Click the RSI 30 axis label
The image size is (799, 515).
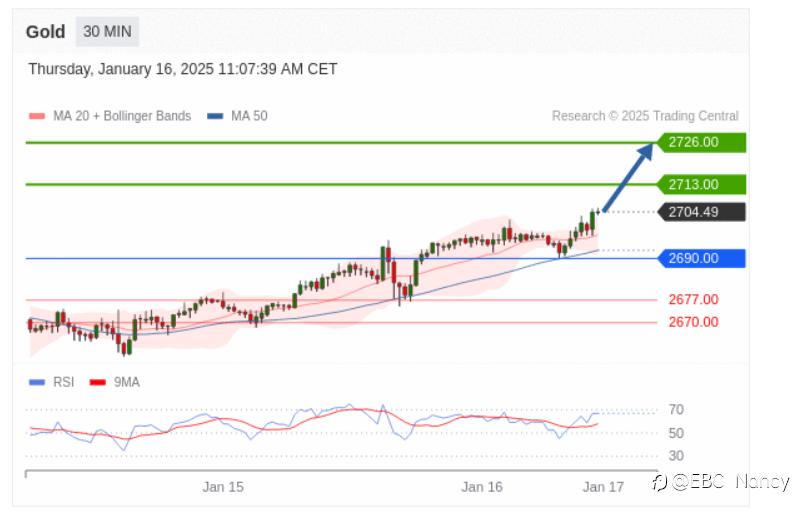[676, 455]
